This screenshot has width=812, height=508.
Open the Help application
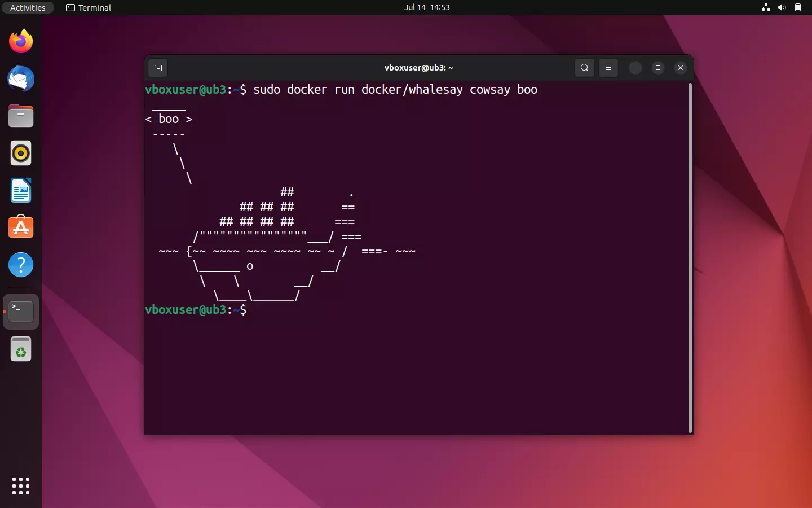pyautogui.click(x=20, y=265)
